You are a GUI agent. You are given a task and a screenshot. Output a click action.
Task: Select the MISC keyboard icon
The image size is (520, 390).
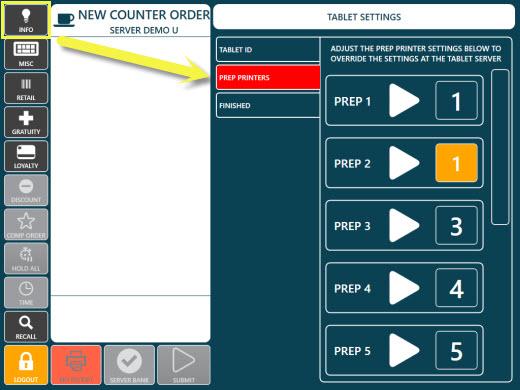(26, 54)
